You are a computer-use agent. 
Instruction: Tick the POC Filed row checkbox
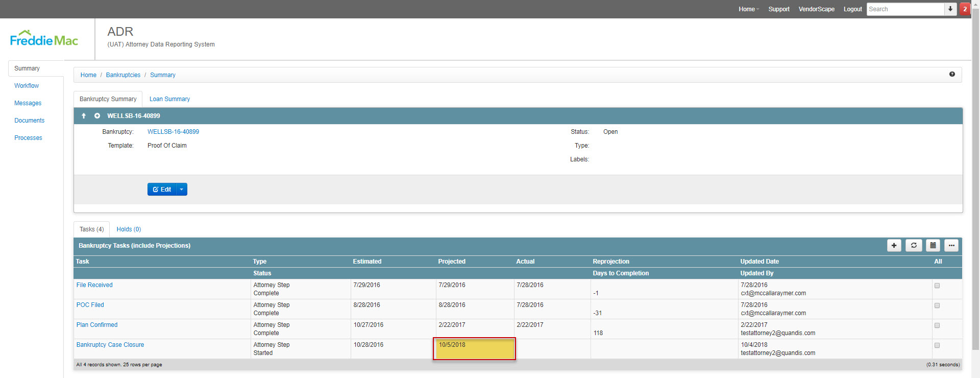(937, 305)
